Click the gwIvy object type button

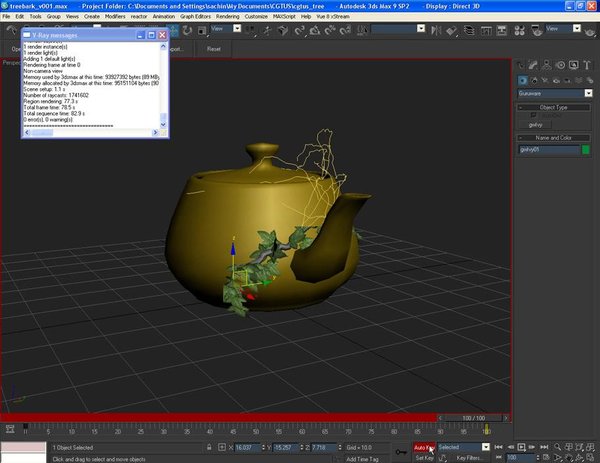pos(536,125)
